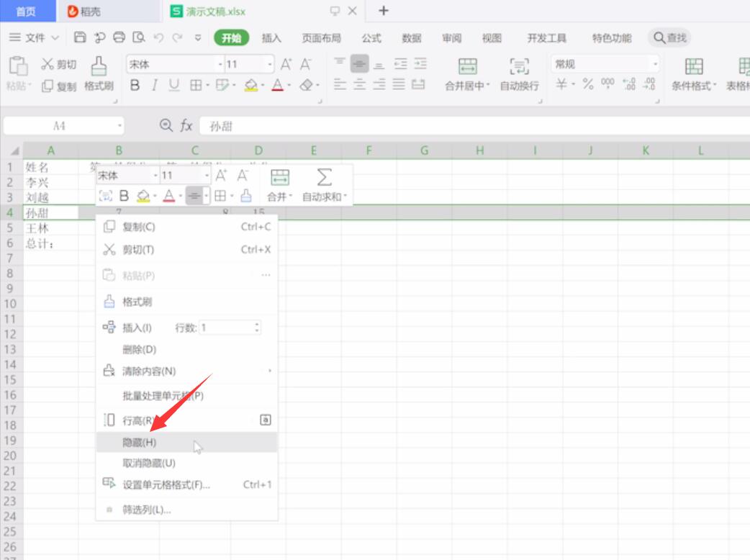The image size is (750, 560).
Task: Click cell A5 王林
Action: (50, 228)
